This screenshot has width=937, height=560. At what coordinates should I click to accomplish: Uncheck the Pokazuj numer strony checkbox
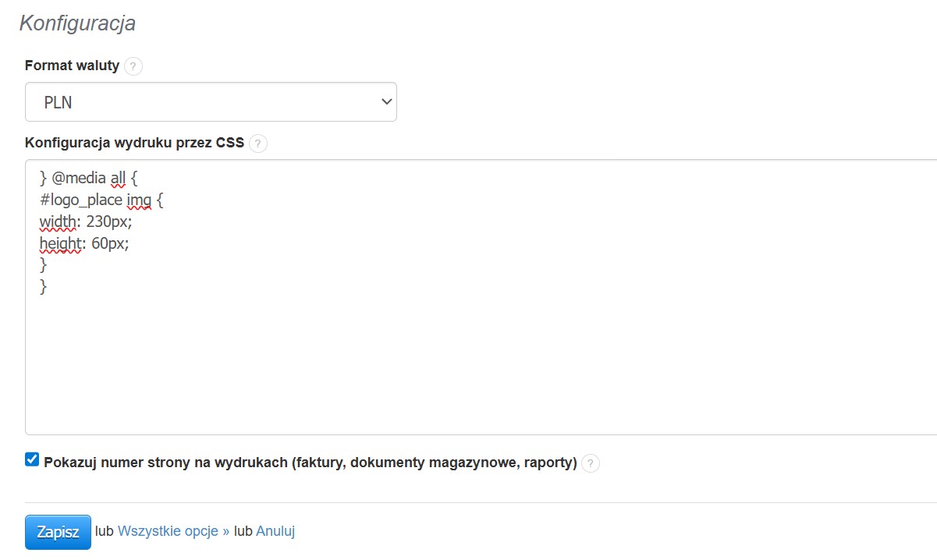(x=31, y=459)
